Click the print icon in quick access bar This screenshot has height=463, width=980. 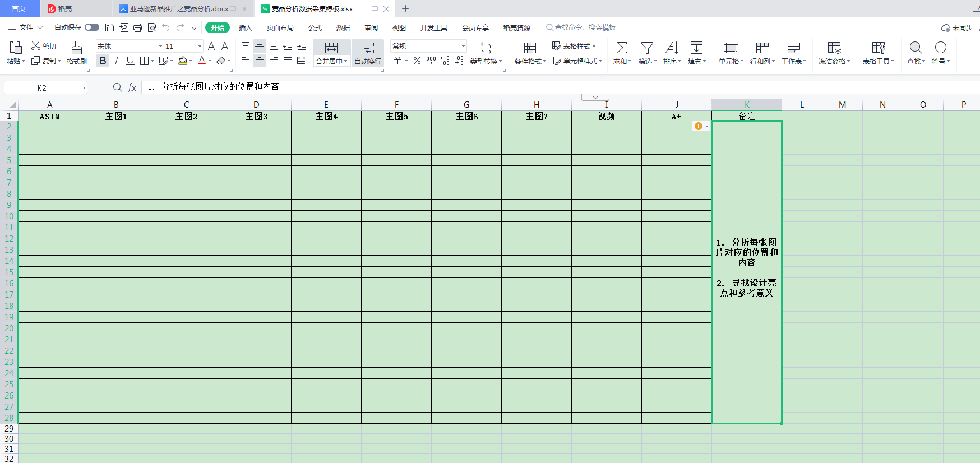[137, 27]
